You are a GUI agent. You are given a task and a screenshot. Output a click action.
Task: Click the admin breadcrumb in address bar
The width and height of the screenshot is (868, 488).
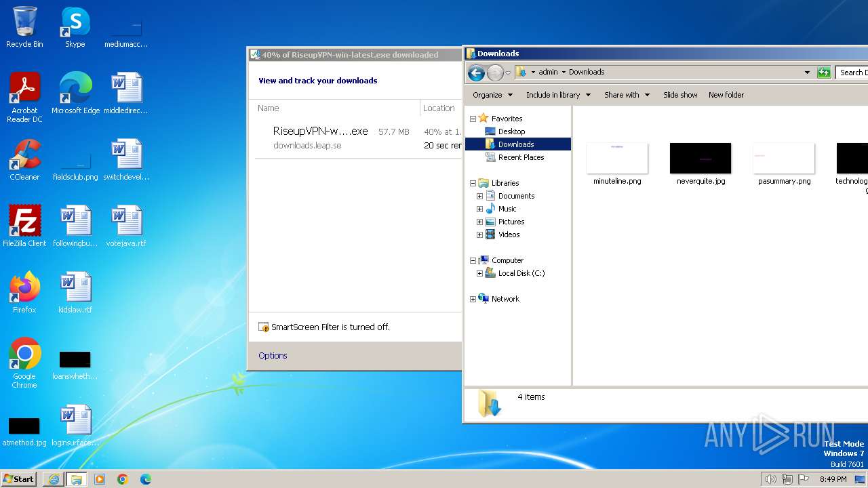[548, 72]
